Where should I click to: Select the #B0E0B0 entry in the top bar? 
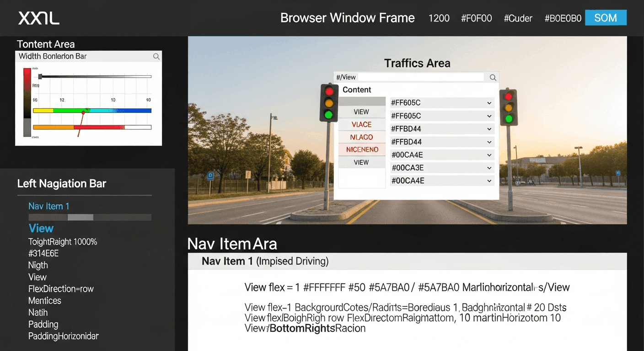pyautogui.click(x=563, y=18)
